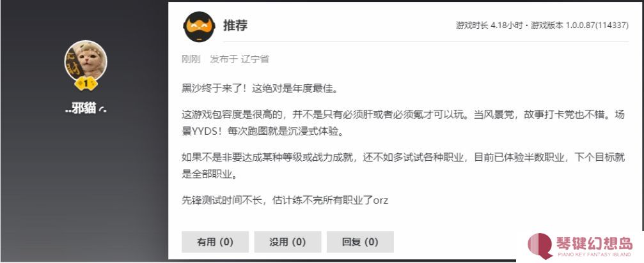The image size is (644, 263).
Task: Open the cat avatar of user 邪猫
Action: pos(86,61)
